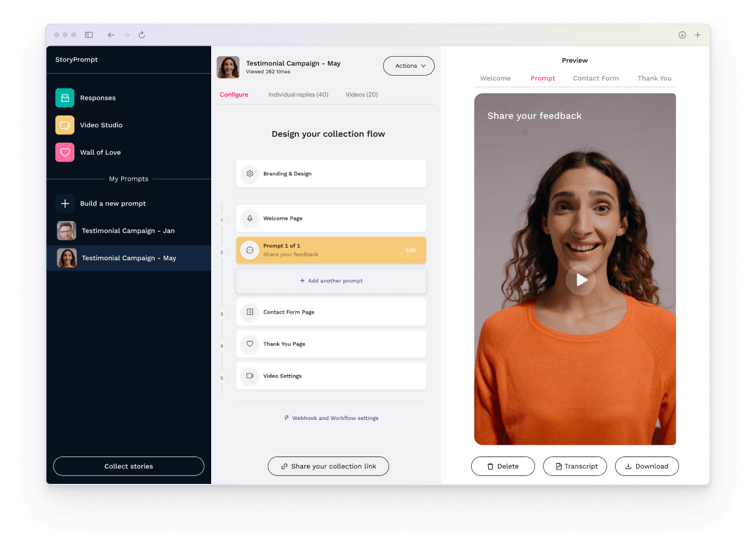The image size is (756, 553).
Task: Open the Contact Form Page step
Action: click(331, 312)
